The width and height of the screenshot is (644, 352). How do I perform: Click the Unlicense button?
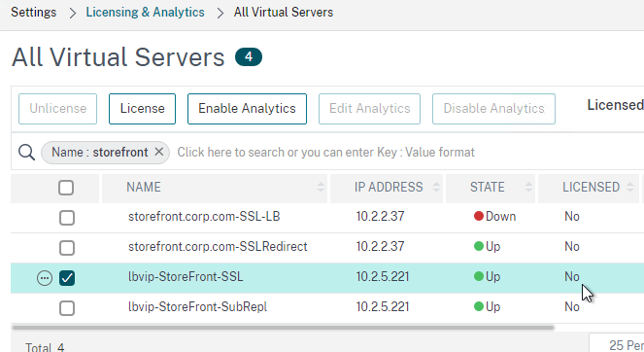click(57, 109)
